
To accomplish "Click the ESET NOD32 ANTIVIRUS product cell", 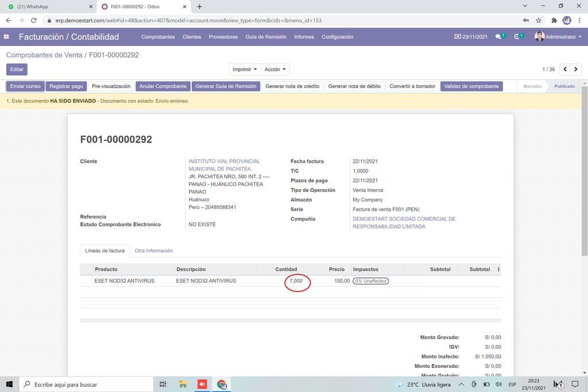I will click(x=124, y=281).
